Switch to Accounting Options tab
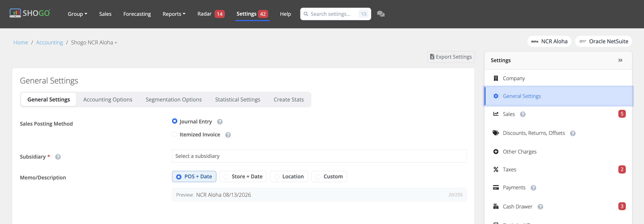The image size is (644, 224). (x=108, y=100)
